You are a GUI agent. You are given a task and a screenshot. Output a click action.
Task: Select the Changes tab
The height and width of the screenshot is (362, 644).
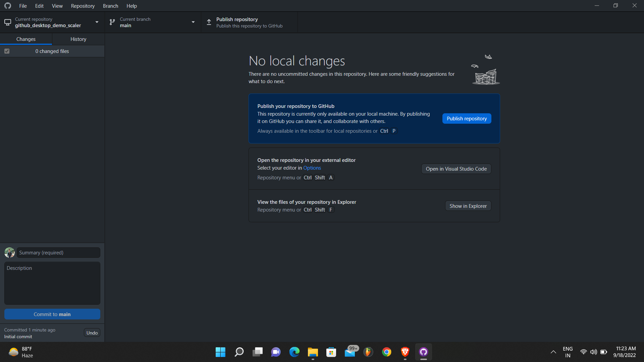[x=26, y=39]
